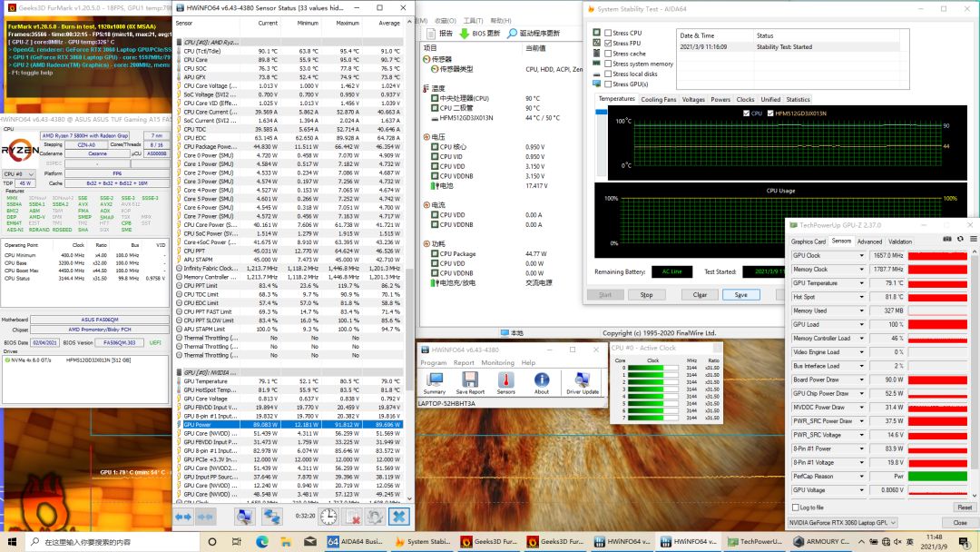Tick the GPU-Z Log to file checkbox

tap(795, 508)
